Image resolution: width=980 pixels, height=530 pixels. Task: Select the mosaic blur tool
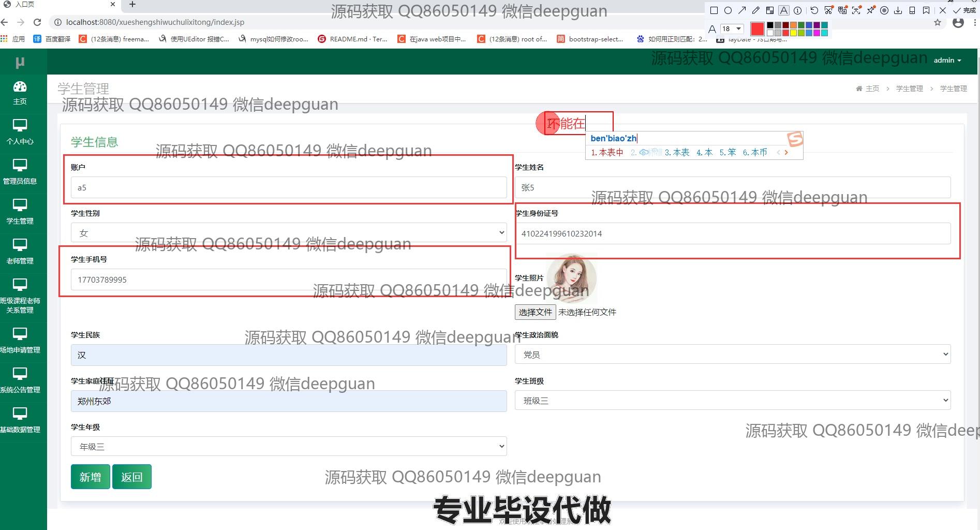770,10
